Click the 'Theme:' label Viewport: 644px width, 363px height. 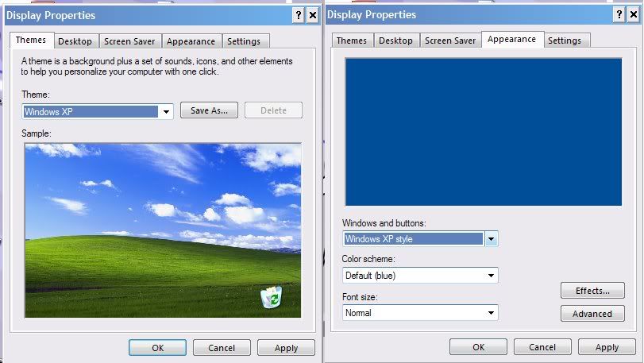point(36,95)
